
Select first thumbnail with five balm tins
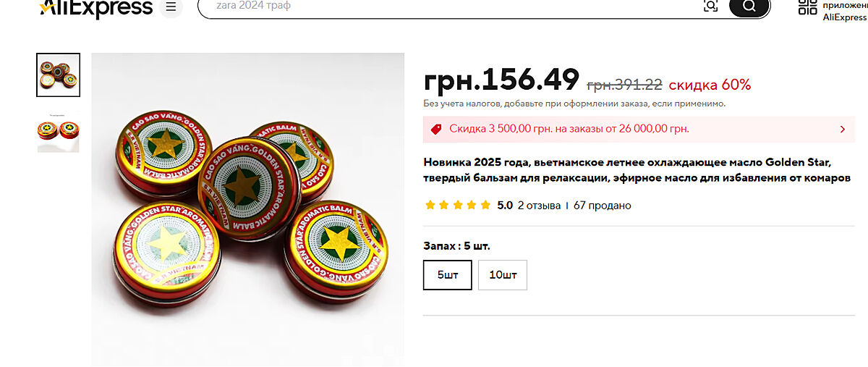tap(59, 75)
